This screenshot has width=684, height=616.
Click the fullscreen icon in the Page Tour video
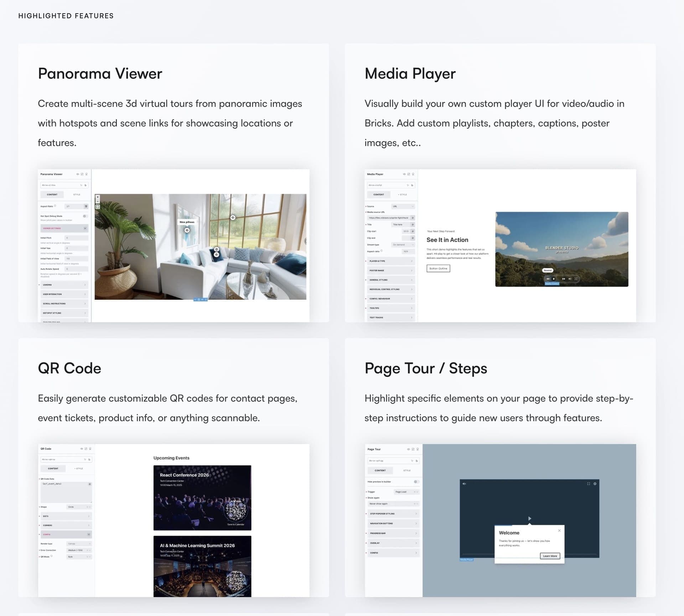point(589,484)
